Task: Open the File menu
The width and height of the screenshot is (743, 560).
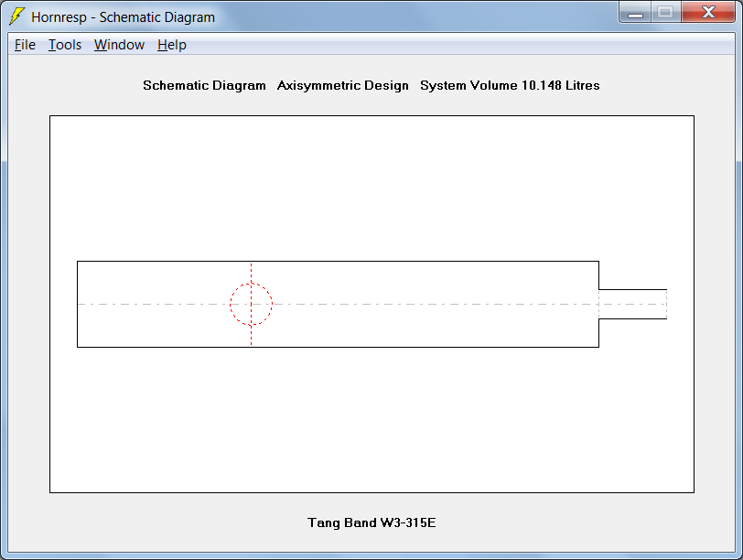Action: pyautogui.click(x=25, y=45)
